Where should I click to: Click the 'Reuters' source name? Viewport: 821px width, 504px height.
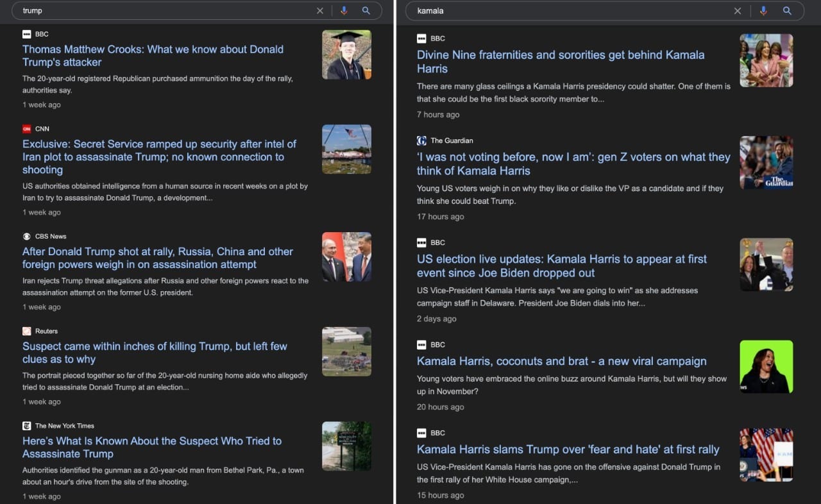46,332
